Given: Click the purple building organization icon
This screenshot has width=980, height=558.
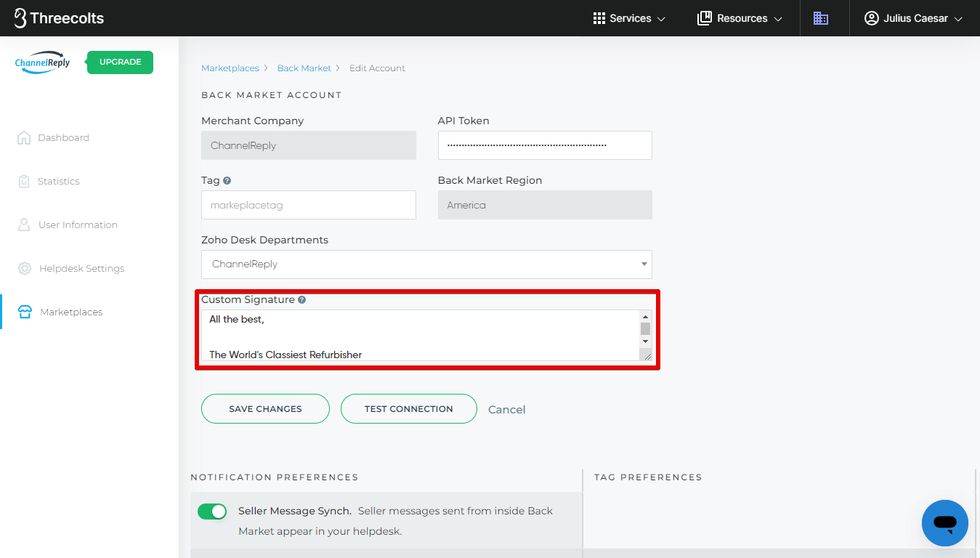Looking at the screenshot, I should coord(821,18).
